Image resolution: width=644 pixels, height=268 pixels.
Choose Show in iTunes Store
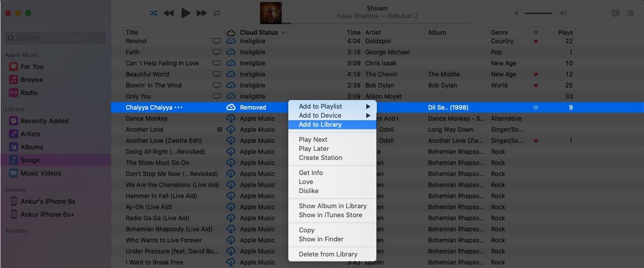click(x=332, y=215)
